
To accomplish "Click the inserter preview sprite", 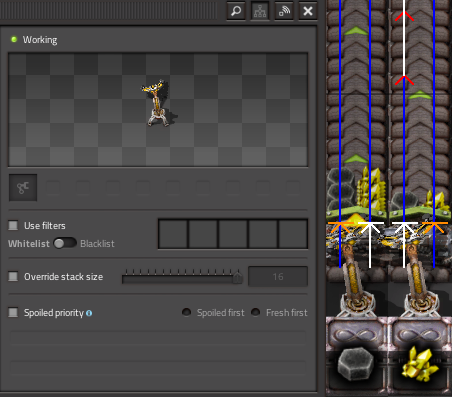I will pyautogui.click(x=158, y=103).
